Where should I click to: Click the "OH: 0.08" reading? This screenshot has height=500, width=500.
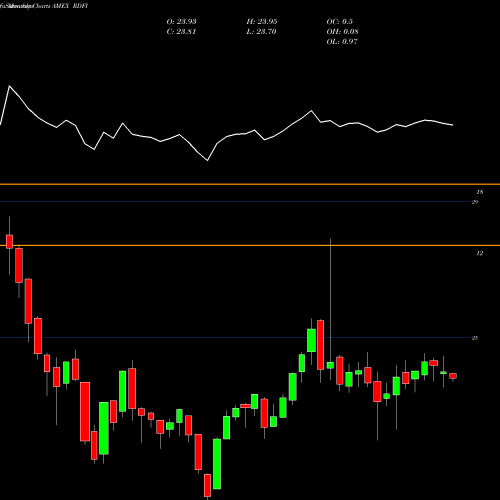(342, 32)
